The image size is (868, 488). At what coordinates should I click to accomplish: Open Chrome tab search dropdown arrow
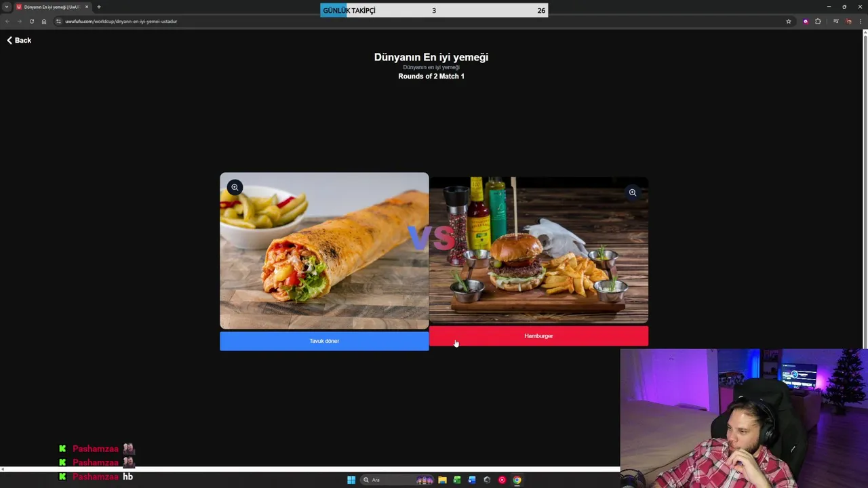(x=7, y=7)
